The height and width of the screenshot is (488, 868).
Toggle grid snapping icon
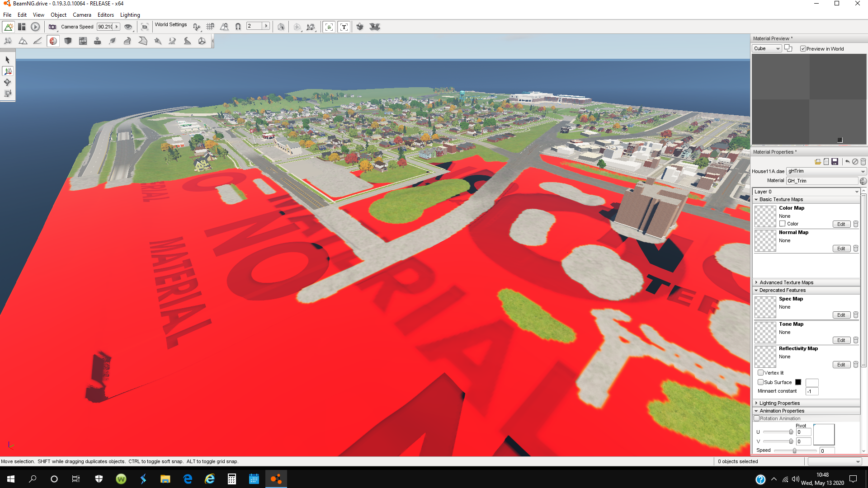pyautogui.click(x=210, y=27)
